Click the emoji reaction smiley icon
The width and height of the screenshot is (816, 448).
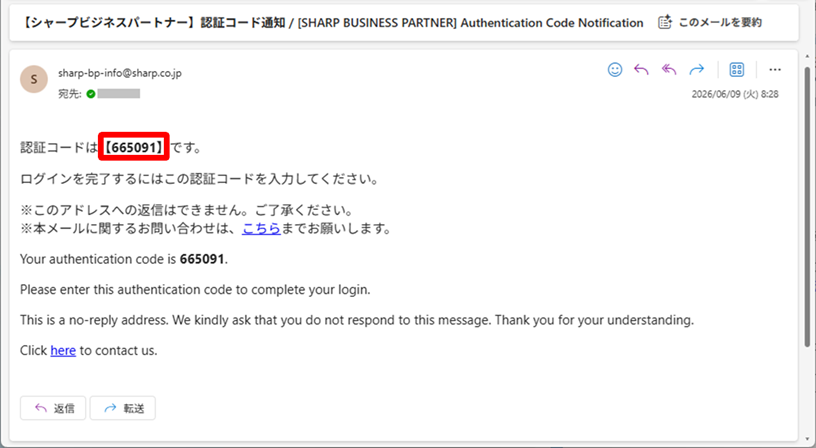[x=615, y=70]
